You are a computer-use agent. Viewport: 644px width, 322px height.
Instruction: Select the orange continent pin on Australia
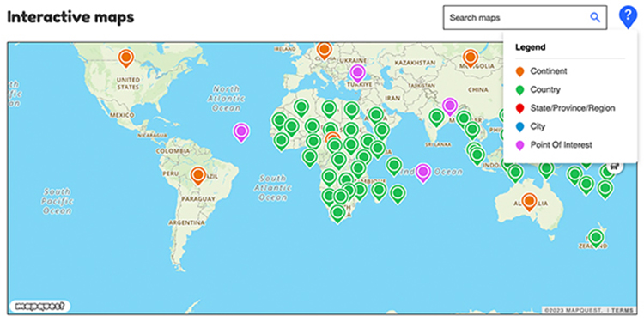pos(529,202)
